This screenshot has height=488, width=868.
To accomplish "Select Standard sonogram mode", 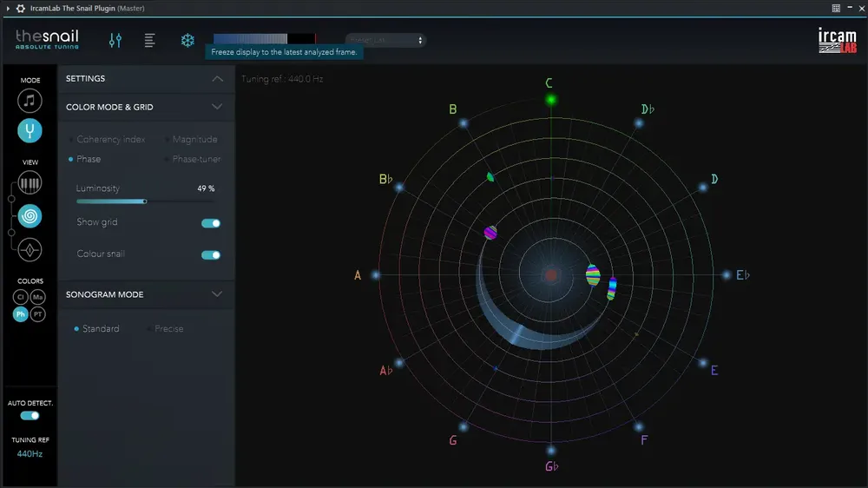I will click(x=97, y=328).
